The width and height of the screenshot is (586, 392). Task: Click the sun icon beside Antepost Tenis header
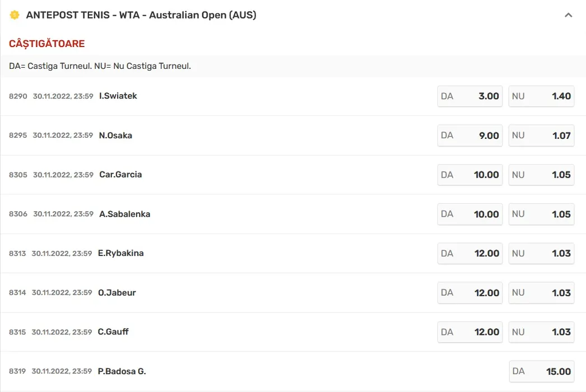click(x=15, y=15)
